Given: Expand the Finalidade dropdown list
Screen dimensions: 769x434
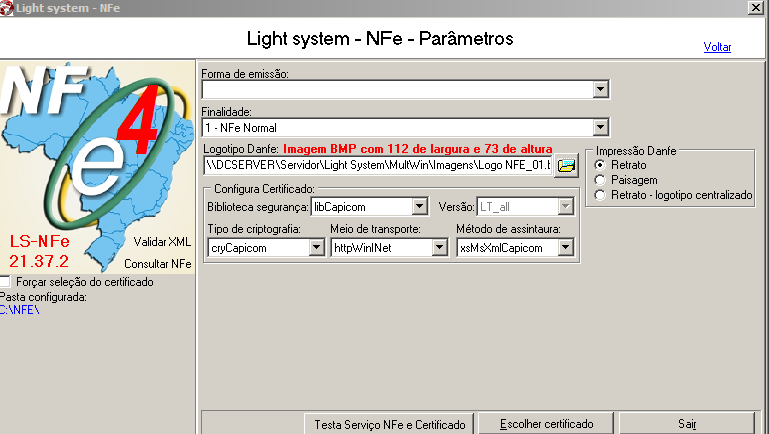Looking at the screenshot, I should pos(600,128).
